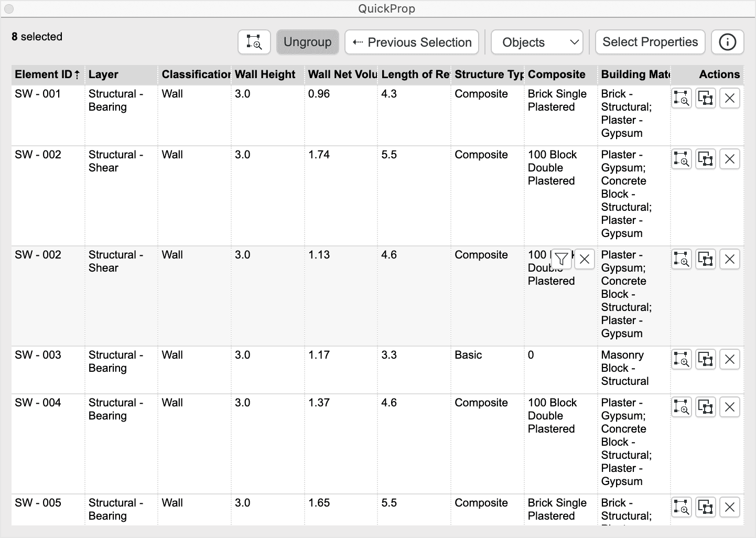Screen dimensions: 756x538
Task: Open Select Properties
Action: [650, 42]
